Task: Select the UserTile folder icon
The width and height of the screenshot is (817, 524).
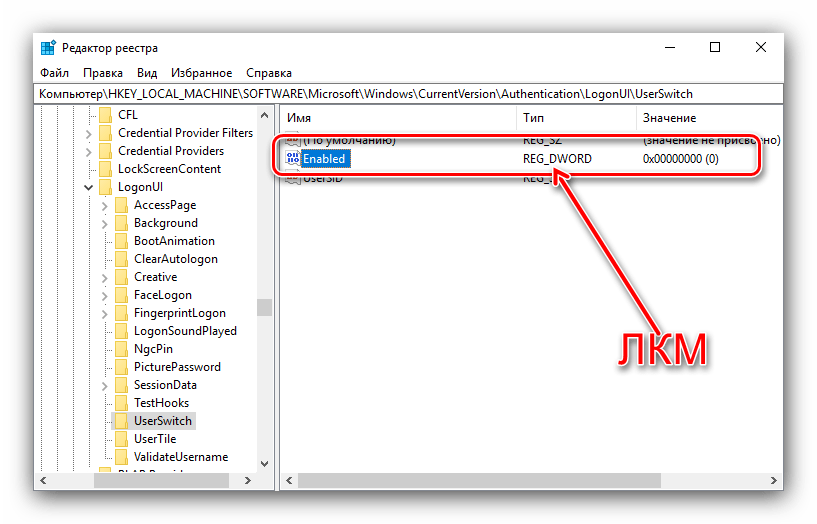Action: (121, 439)
